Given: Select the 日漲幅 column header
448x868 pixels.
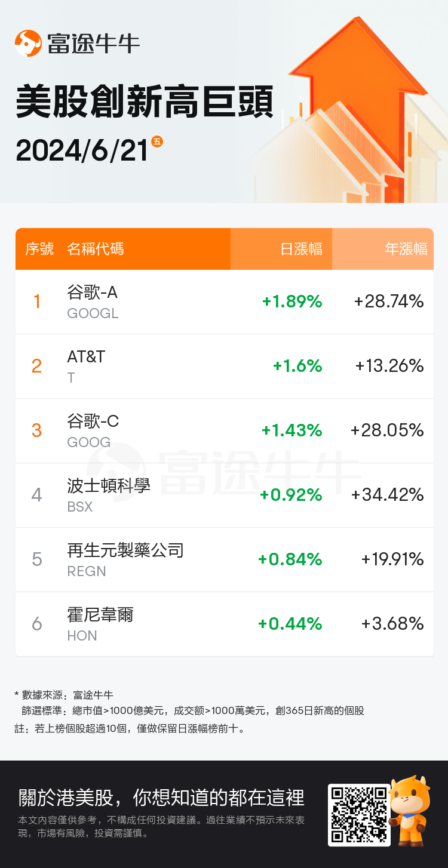Looking at the screenshot, I should 302,249.
